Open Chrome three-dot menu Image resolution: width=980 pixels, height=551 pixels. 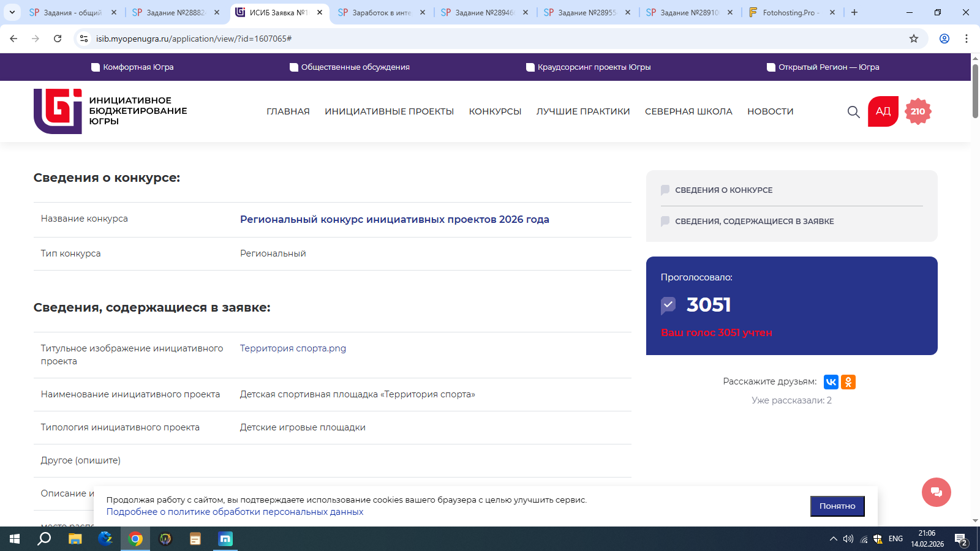pos(967,39)
